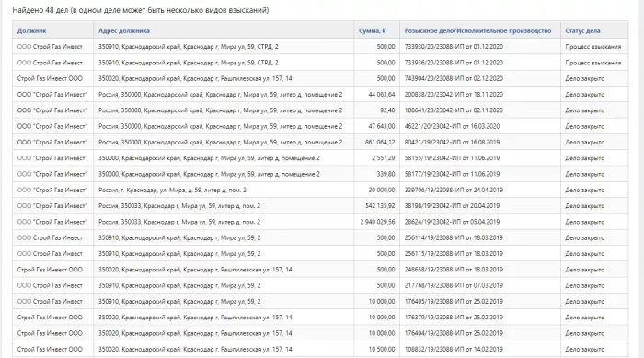Select case number 80421/19/23042-ИП от 16.08.2019
This screenshot has width=644, height=358.
[x=452, y=143]
